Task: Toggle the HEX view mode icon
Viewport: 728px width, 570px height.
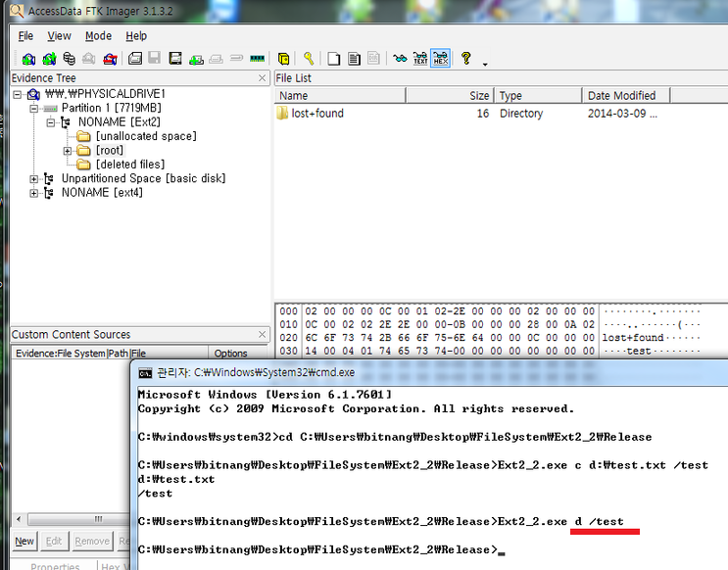Action: (x=440, y=59)
